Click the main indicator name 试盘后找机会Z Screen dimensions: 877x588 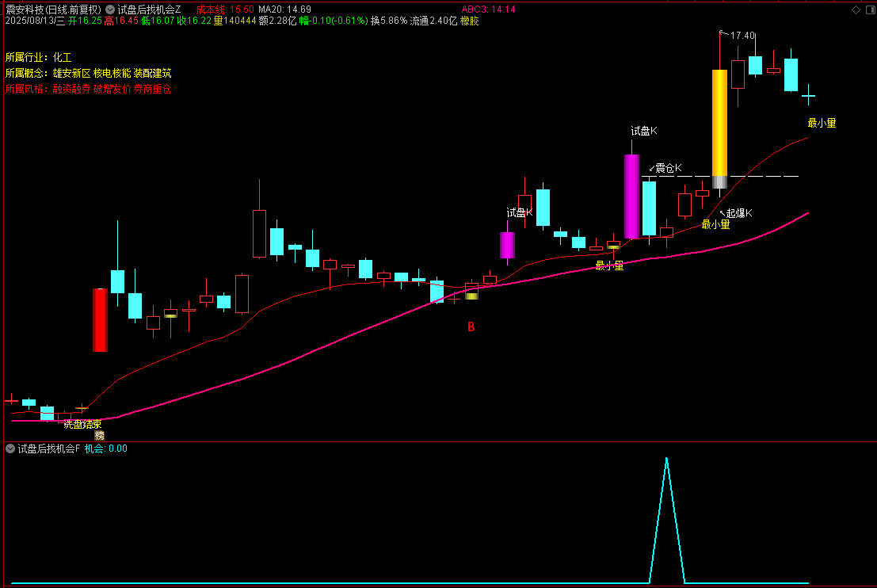coord(150,10)
